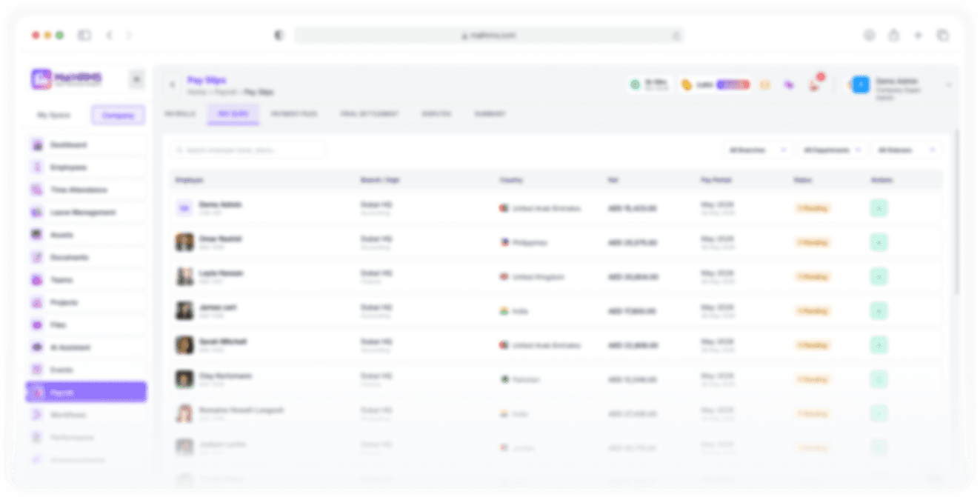Screen dimensions: 980x497
Task: Click the browser sidebar toggle icon
Action: pos(84,36)
